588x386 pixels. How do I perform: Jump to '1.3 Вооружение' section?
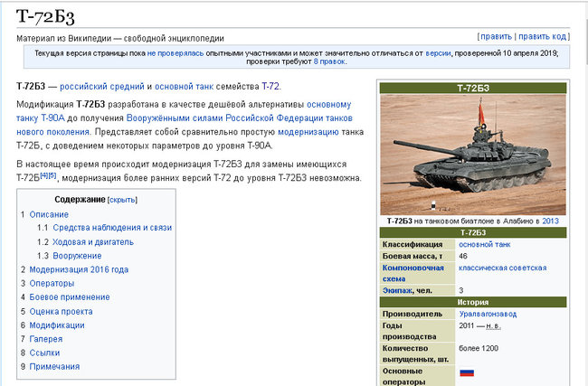coord(70,256)
